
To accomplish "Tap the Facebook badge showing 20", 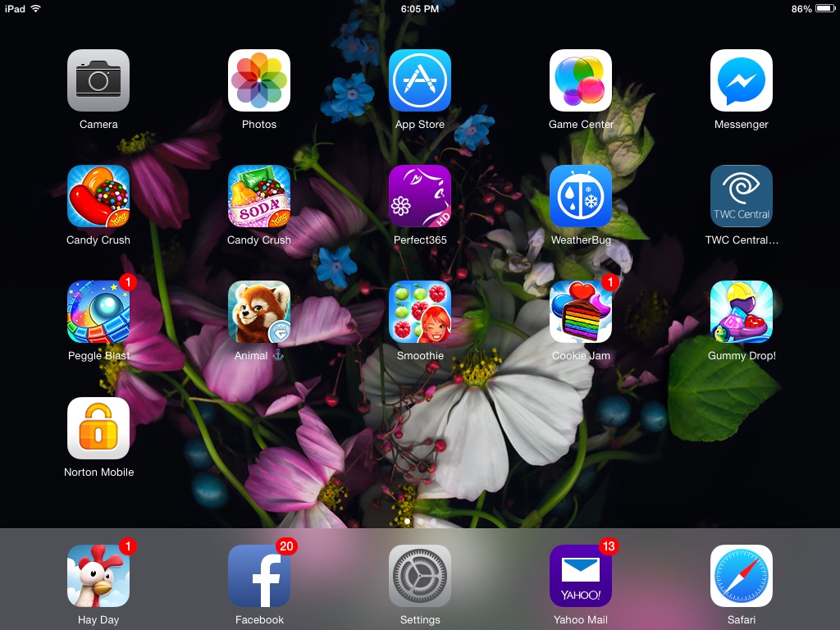I will [x=286, y=546].
